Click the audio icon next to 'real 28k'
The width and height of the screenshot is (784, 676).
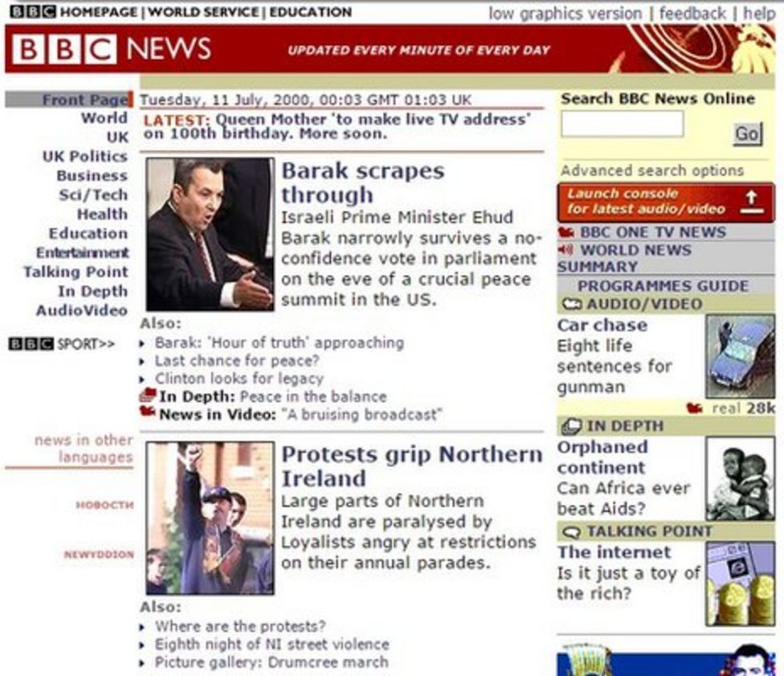tap(696, 408)
